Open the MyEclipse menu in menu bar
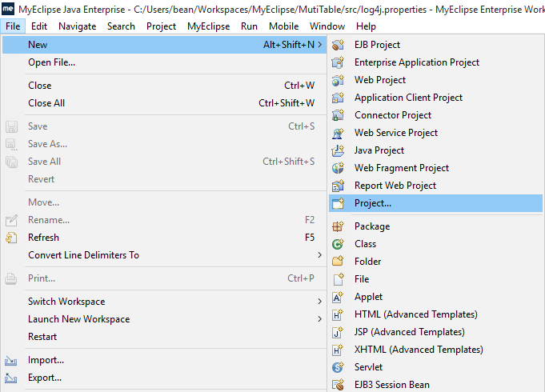The image size is (545, 392). 208,26
